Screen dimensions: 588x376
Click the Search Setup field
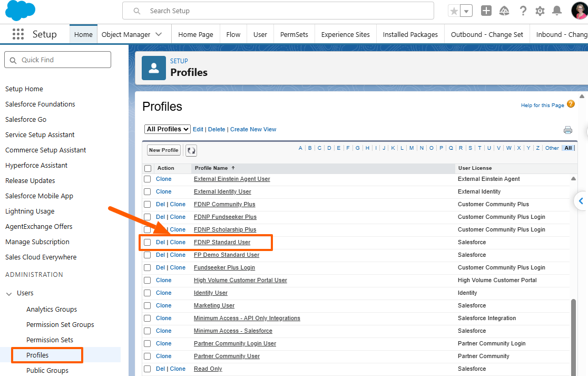pos(278,11)
